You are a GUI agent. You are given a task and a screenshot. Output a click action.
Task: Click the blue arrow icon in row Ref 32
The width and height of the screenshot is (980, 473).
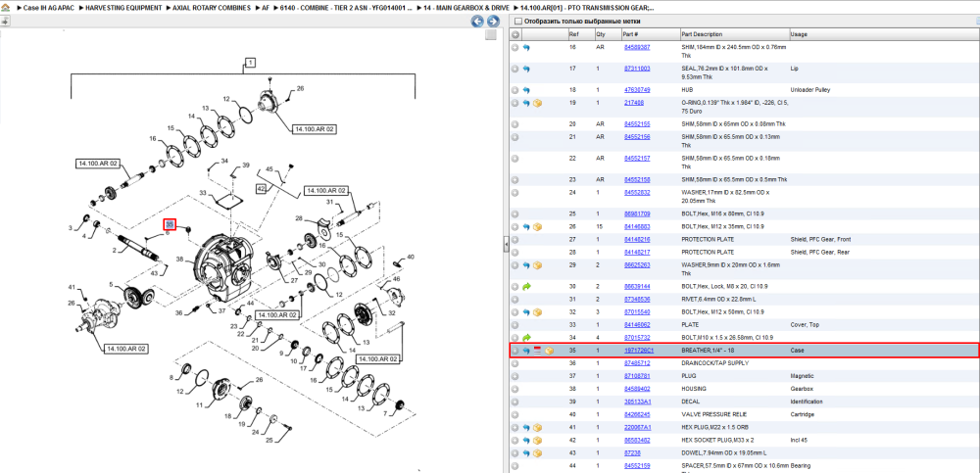[x=526, y=311]
